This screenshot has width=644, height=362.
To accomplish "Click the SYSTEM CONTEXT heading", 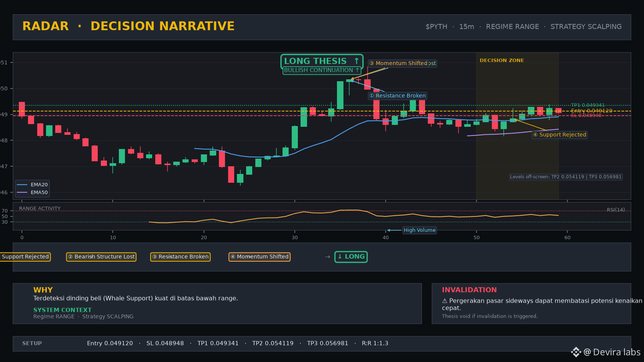I will 62,310.
